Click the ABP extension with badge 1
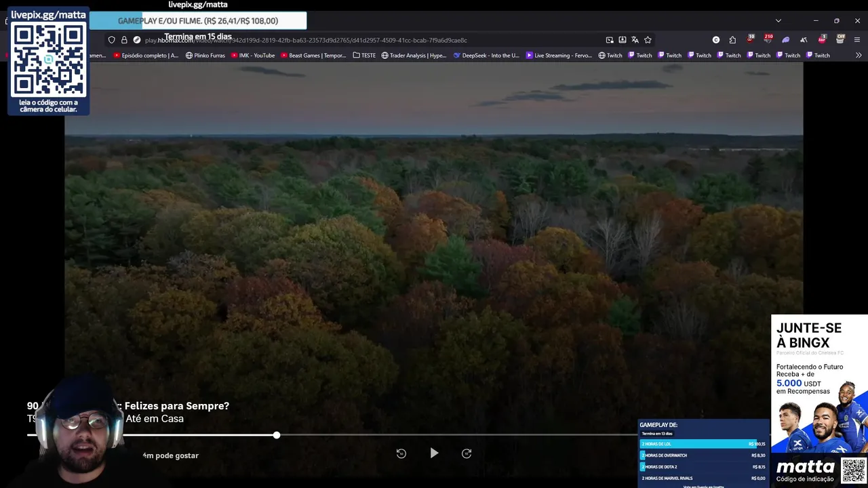The height and width of the screenshot is (488, 868). pyautogui.click(x=821, y=39)
